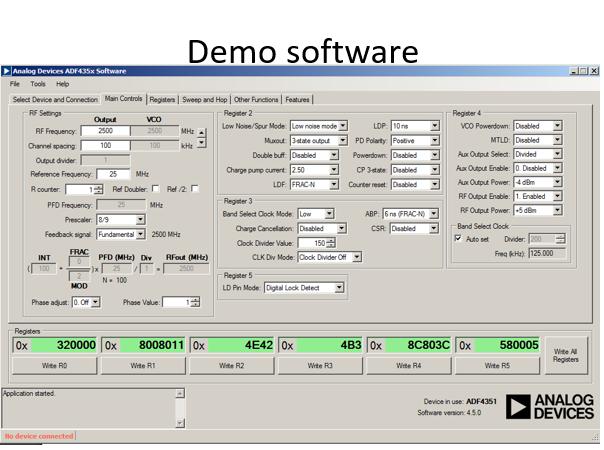This screenshot has height=450, width=604.
Task: Click the RF Frequency down arrow
Action: 202,143
